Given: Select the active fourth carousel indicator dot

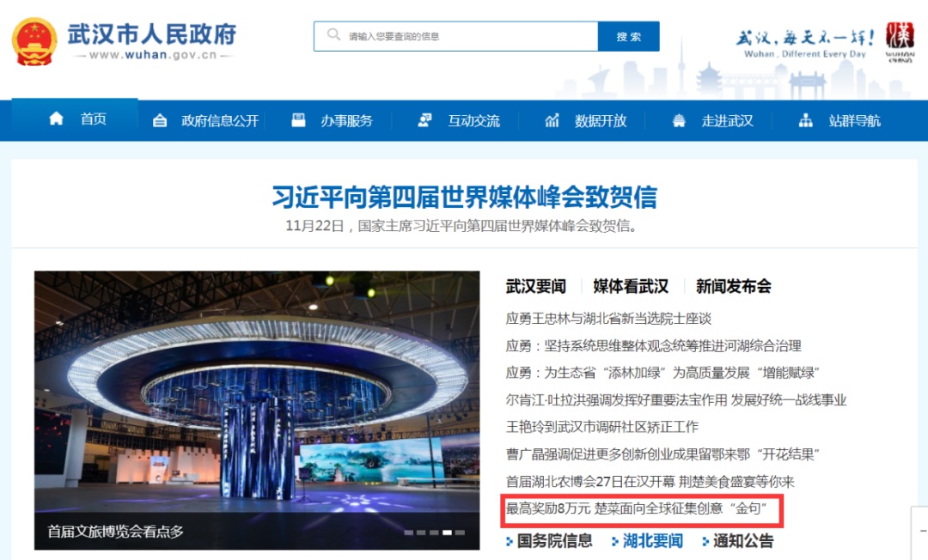Looking at the screenshot, I should click(446, 533).
